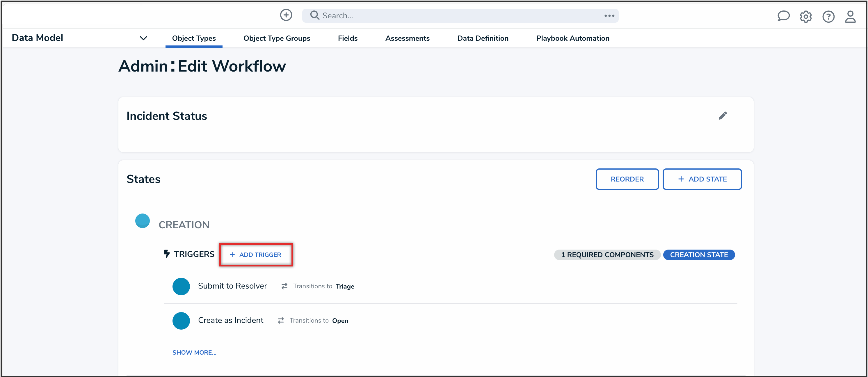Image resolution: width=868 pixels, height=377 pixels.
Task: Click the help question mark icon
Action: pyautogui.click(x=828, y=17)
